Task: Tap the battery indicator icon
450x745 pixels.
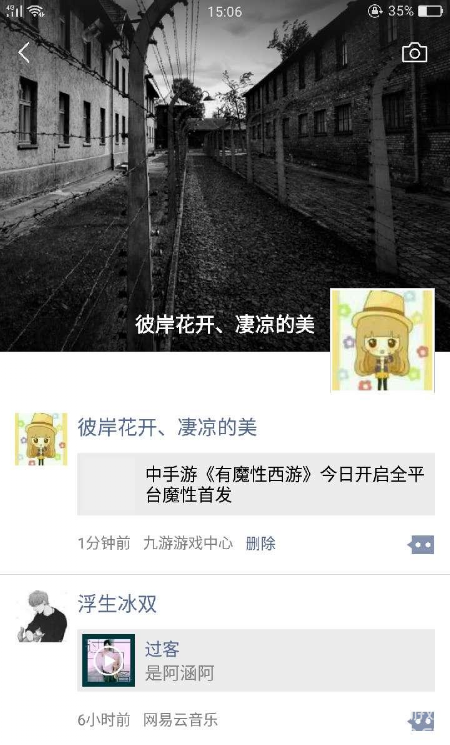Action: pos(431,11)
